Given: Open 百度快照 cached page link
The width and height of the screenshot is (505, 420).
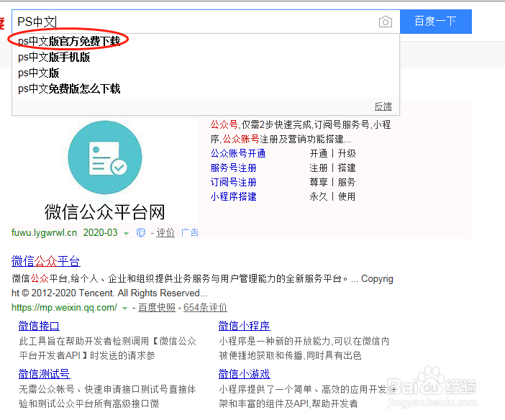Looking at the screenshot, I should (157, 308).
